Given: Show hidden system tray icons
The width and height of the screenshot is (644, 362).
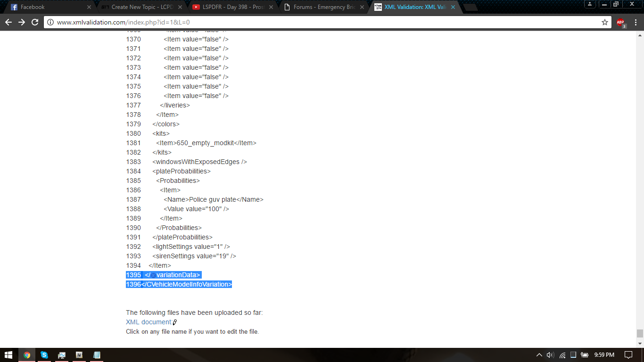Looking at the screenshot, I should click(x=539, y=355).
